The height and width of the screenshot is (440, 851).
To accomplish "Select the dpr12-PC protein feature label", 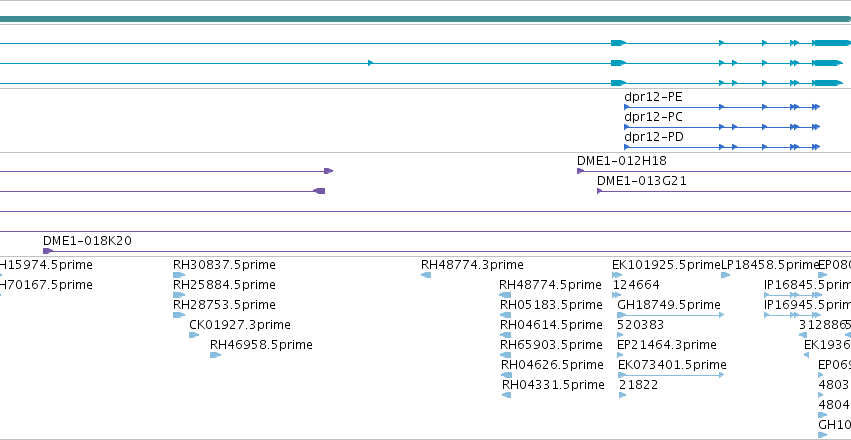I will click(653, 117).
